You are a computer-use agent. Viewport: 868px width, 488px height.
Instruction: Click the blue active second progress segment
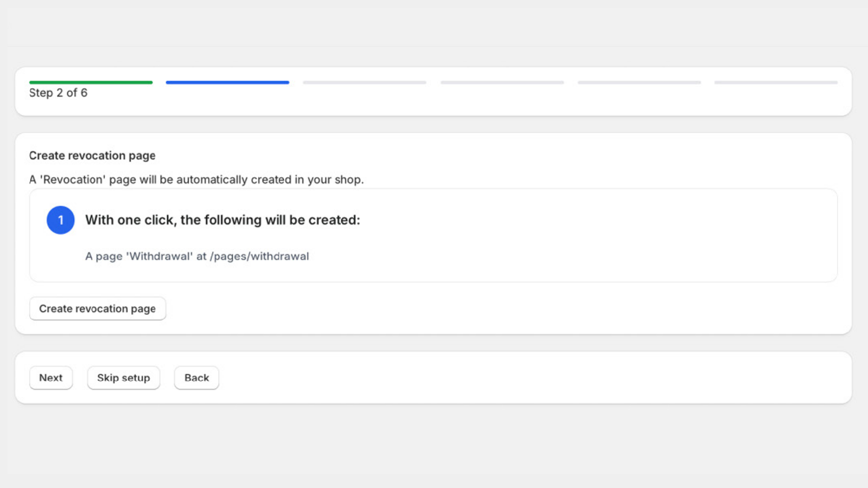[228, 82]
